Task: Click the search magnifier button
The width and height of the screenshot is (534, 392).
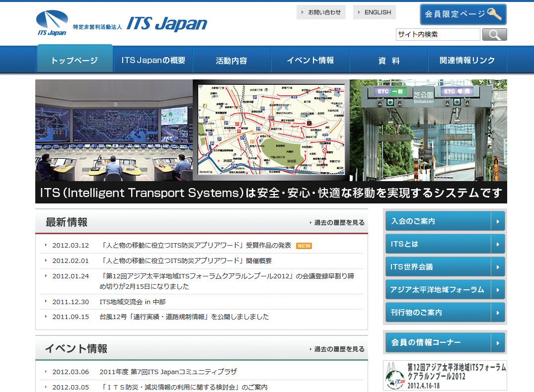Action: click(494, 35)
